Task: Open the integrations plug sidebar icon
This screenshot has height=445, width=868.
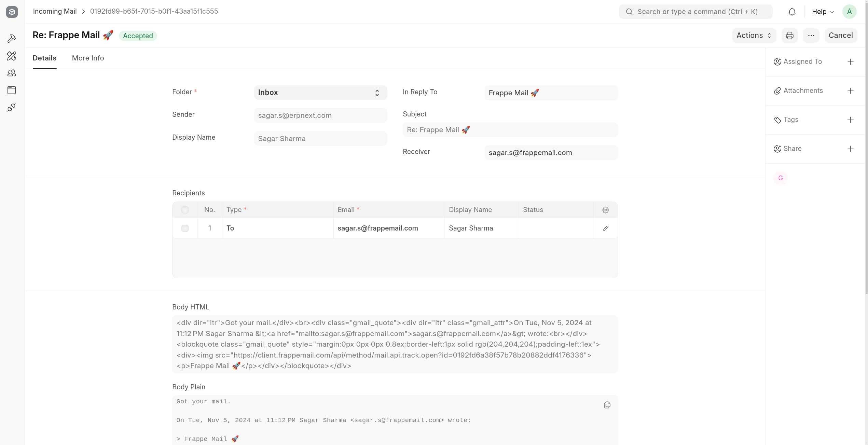Action: [12, 108]
